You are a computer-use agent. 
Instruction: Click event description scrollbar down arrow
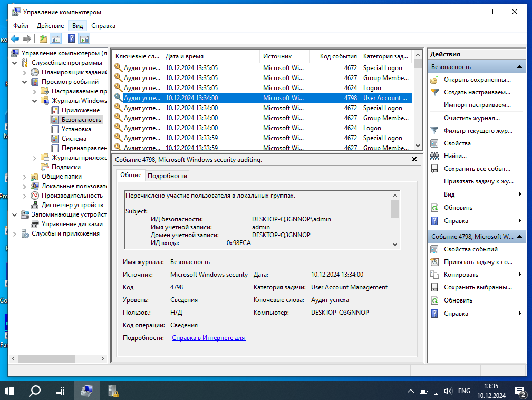click(395, 245)
